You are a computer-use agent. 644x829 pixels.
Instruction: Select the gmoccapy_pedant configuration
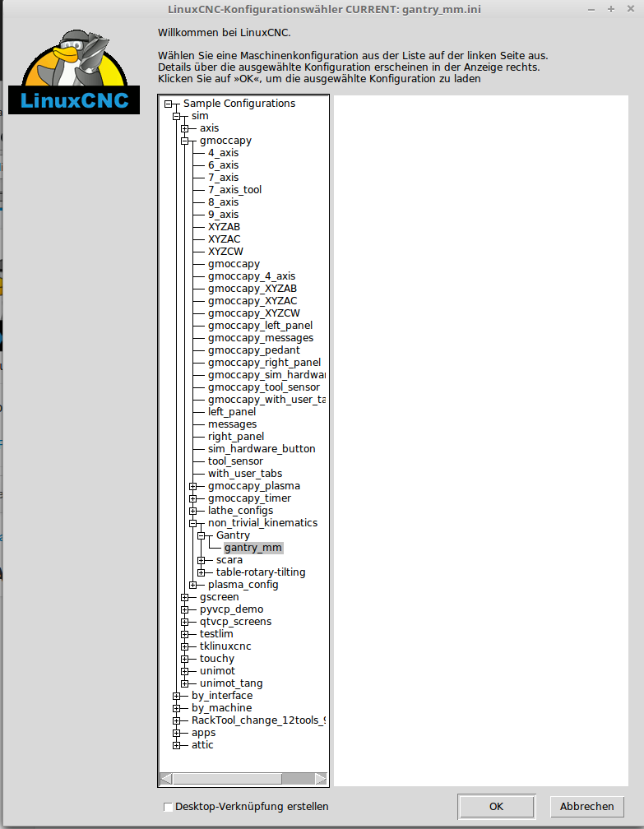[x=254, y=350]
